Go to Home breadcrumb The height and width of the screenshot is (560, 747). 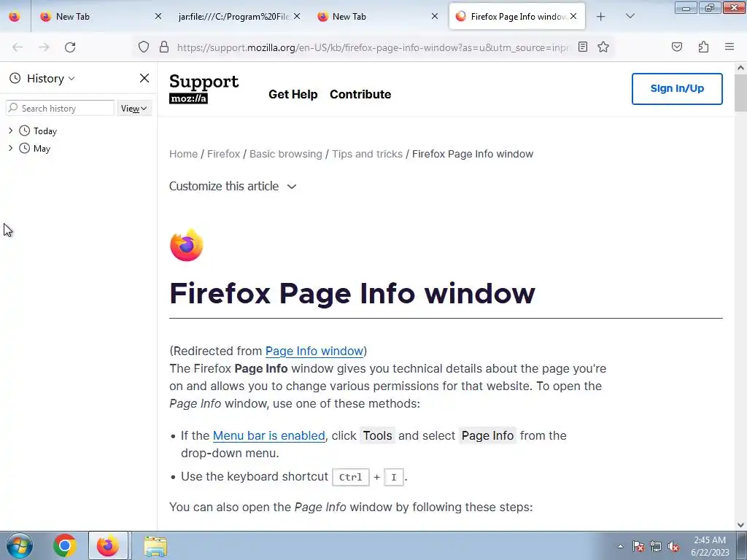click(x=183, y=154)
